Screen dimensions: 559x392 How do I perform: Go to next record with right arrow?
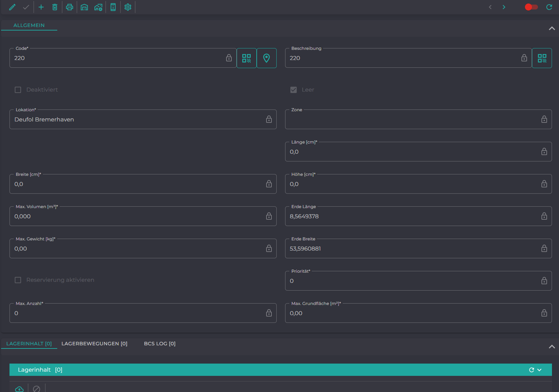coord(504,7)
